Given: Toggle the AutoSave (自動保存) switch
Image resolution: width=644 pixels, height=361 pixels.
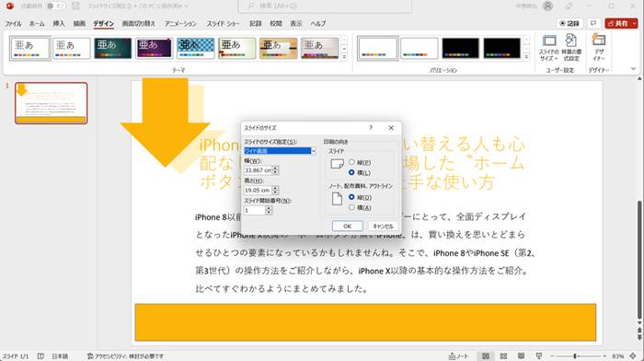Looking at the screenshot, I should [55, 6].
